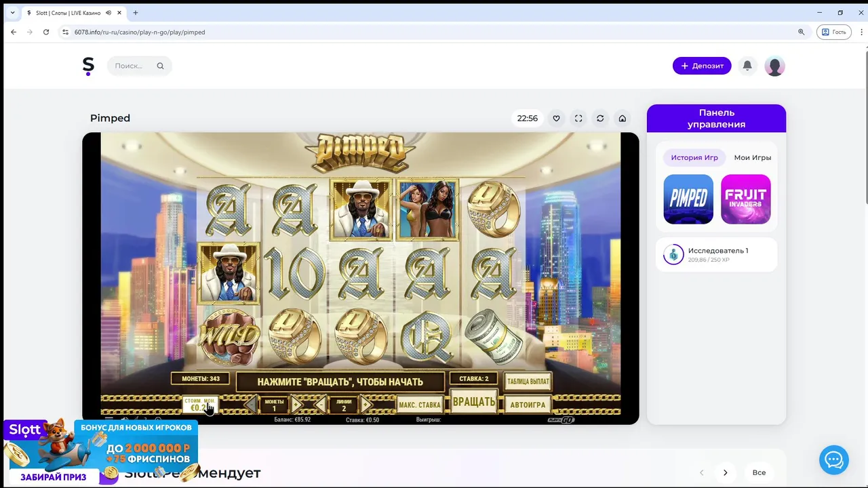Click the WILD symbol on reels
The image size is (868, 488).
coord(229,335)
